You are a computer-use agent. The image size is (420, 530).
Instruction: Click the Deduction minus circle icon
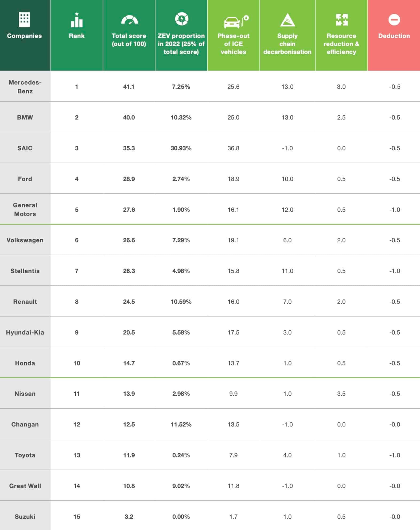click(x=394, y=20)
